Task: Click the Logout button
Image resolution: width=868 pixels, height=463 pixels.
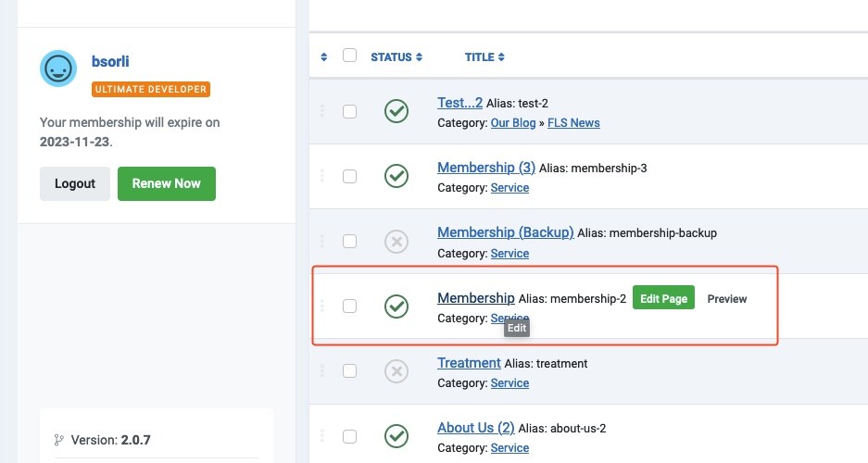Action: click(x=75, y=183)
